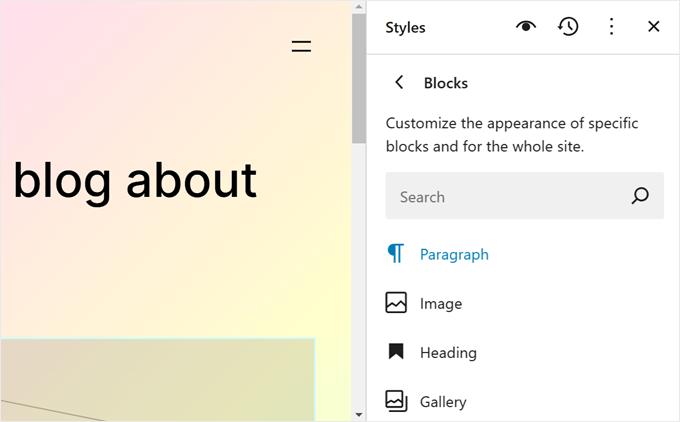Choose the Heading text in the blocks list
This screenshot has width=680, height=422.
(x=448, y=352)
